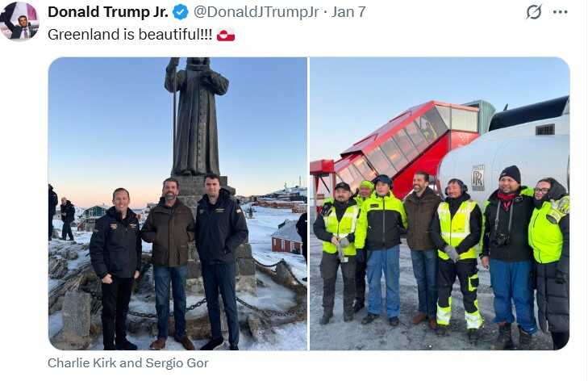Open the Jan 7 timestamp link
The width and height of the screenshot is (588, 381).
click(348, 12)
